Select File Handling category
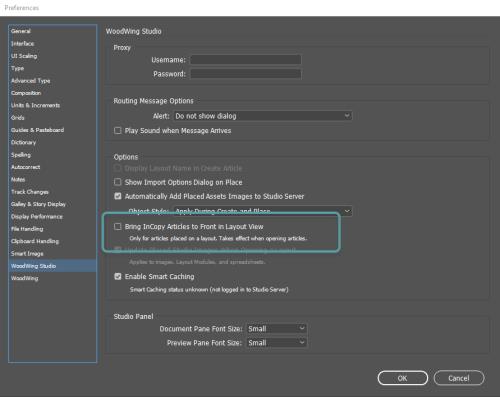The height and width of the screenshot is (397, 500). [x=27, y=229]
